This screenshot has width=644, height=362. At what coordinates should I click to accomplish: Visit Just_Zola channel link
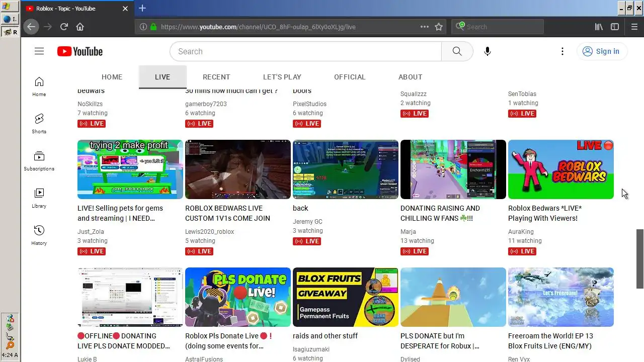click(91, 232)
